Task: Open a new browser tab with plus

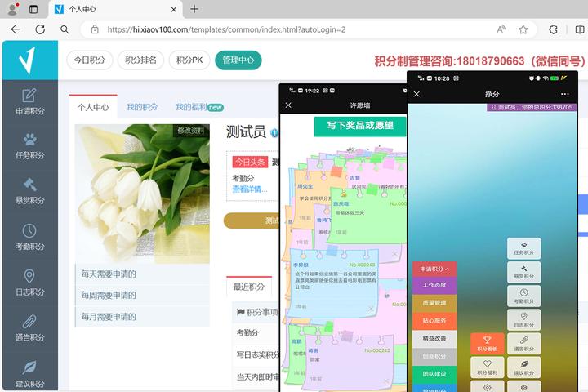Action: [194, 9]
